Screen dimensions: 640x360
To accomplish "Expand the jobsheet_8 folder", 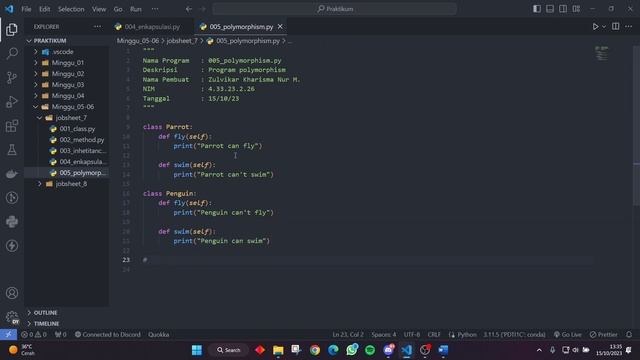I will tap(71, 184).
